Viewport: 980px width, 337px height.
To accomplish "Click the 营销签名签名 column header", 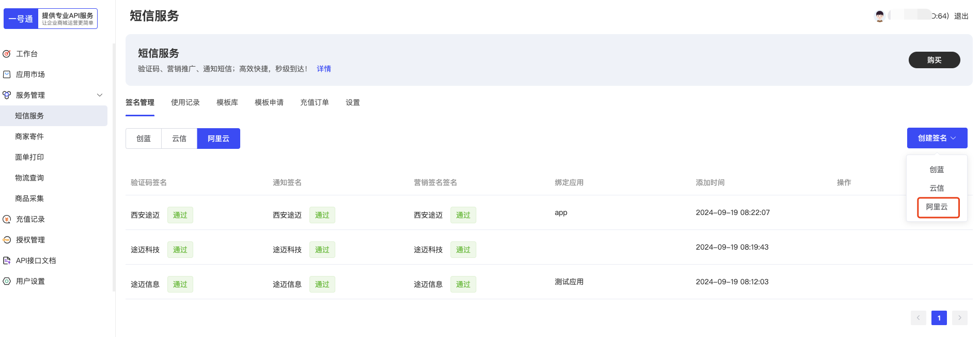I will coord(435,182).
